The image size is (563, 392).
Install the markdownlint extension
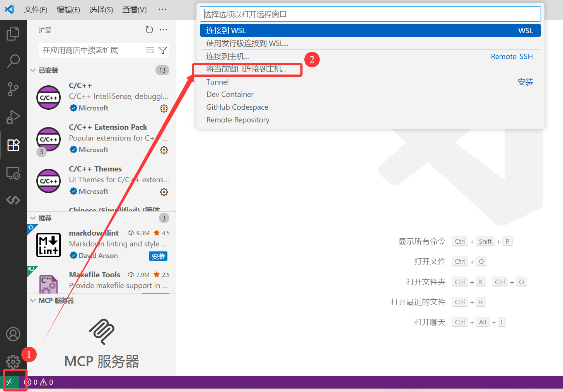point(158,256)
